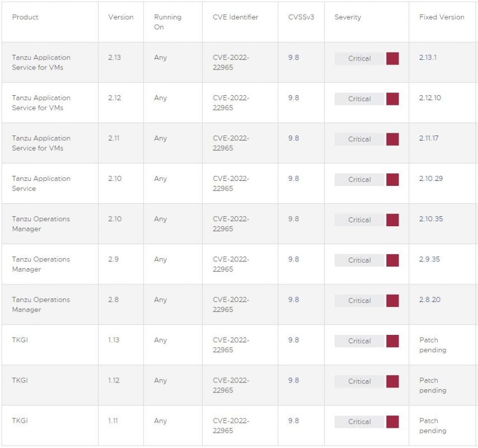Click red severity swatch for TKGI 1.11

(392, 422)
